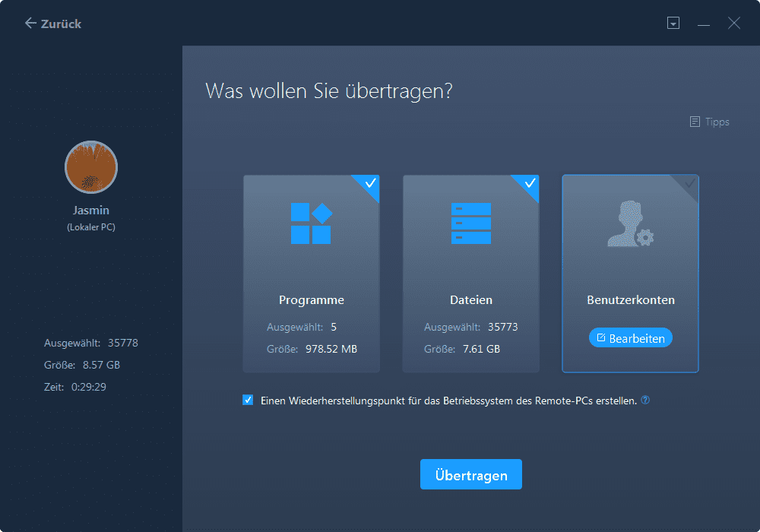The image size is (760, 532).
Task: Click the Jasmin user name
Action: click(x=91, y=211)
